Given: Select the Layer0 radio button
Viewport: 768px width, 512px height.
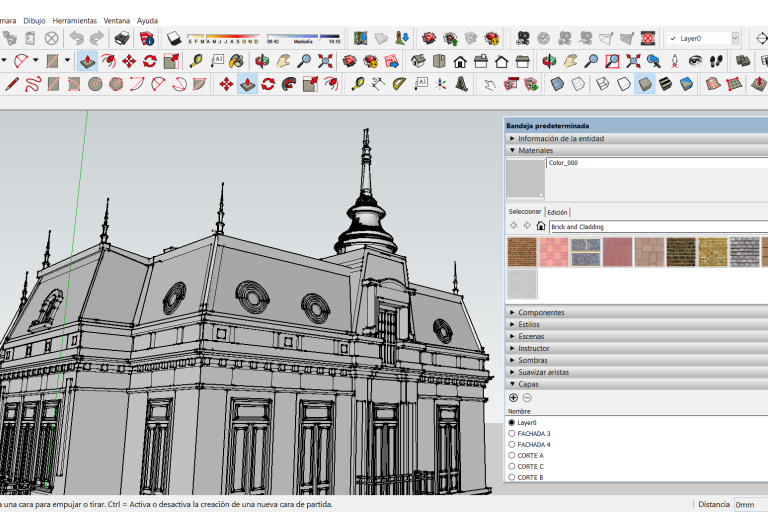Looking at the screenshot, I should click(x=512, y=422).
